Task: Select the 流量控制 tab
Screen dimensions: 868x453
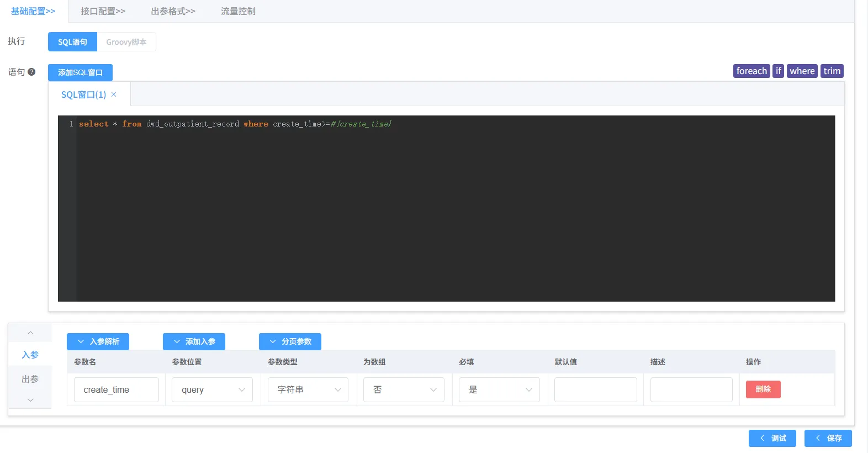Action: [x=238, y=11]
